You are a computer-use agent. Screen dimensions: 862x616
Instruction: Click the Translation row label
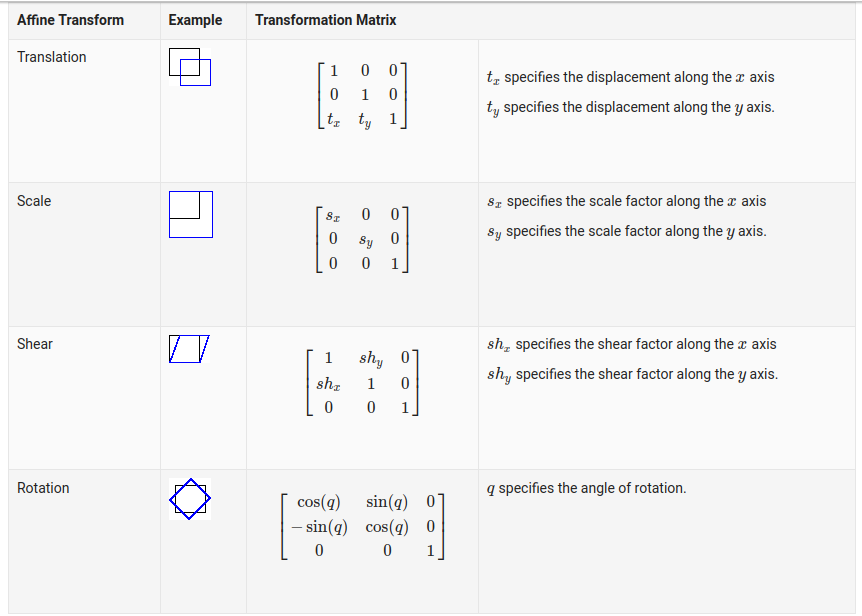tap(52, 57)
